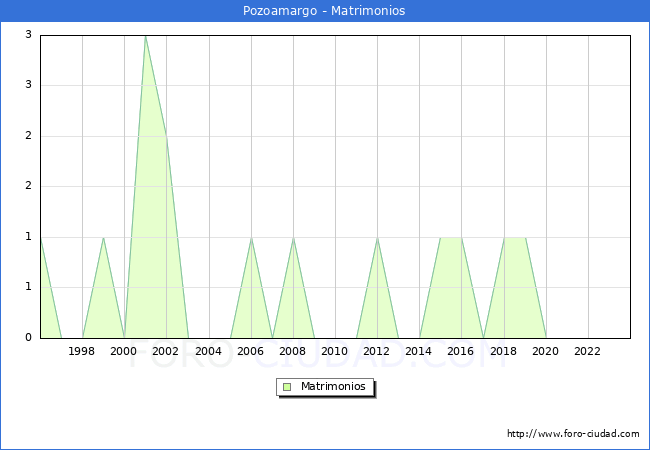The width and height of the screenshot is (650, 450).
Task: Click the 2016 x-axis label
Action: click(x=461, y=351)
